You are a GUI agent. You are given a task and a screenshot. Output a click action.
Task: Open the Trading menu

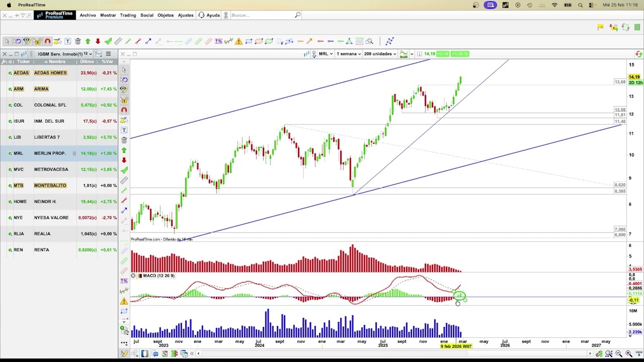pyautogui.click(x=128, y=15)
